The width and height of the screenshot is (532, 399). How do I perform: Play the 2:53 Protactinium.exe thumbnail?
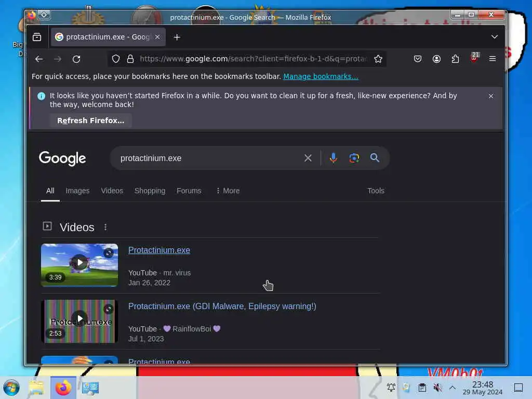(79, 321)
